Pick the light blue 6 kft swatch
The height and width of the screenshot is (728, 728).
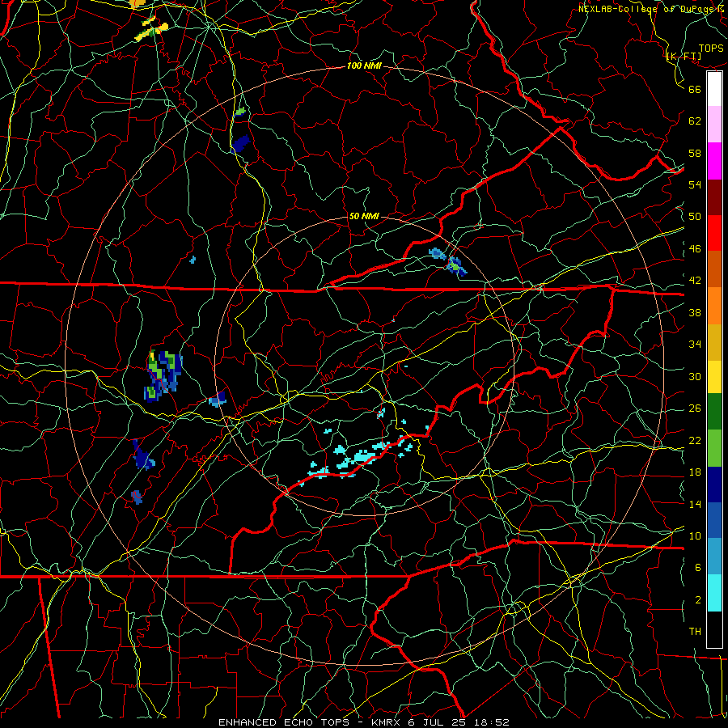pos(714,557)
